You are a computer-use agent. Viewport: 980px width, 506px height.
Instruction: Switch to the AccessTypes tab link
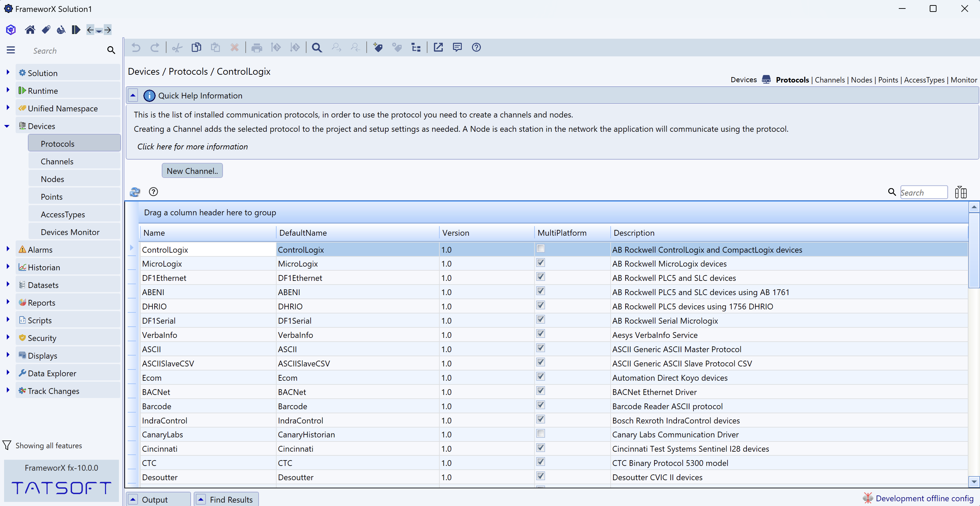click(x=924, y=80)
